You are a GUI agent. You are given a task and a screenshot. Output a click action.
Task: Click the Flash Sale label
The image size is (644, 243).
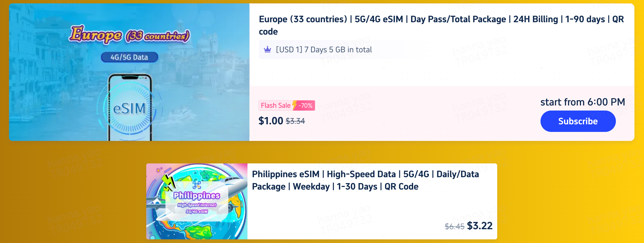pos(275,105)
